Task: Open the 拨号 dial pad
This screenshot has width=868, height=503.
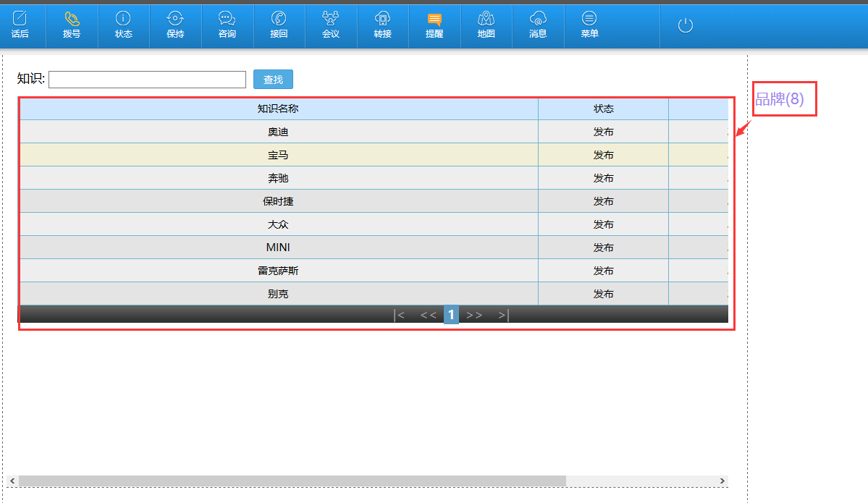Action: tap(72, 25)
